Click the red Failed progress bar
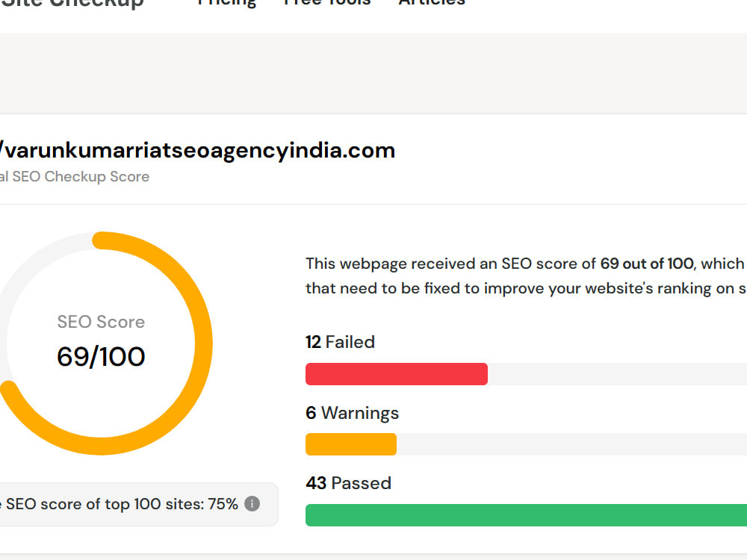Image resolution: width=747 pixels, height=560 pixels. tap(397, 374)
